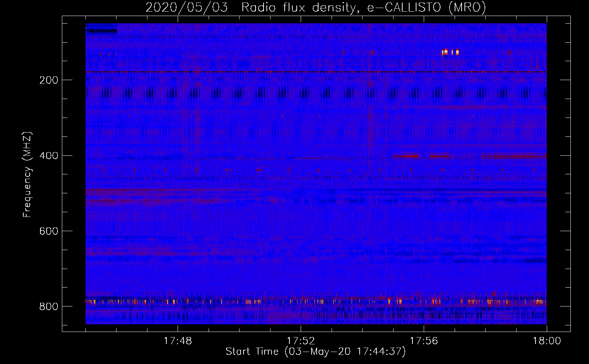Click the 17:48 time tick label
The height and width of the screenshot is (364, 589).
tap(178, 341)
